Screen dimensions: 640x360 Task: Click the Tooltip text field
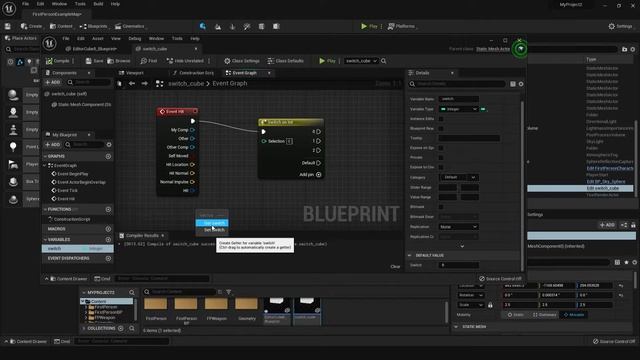coord(469,138)
